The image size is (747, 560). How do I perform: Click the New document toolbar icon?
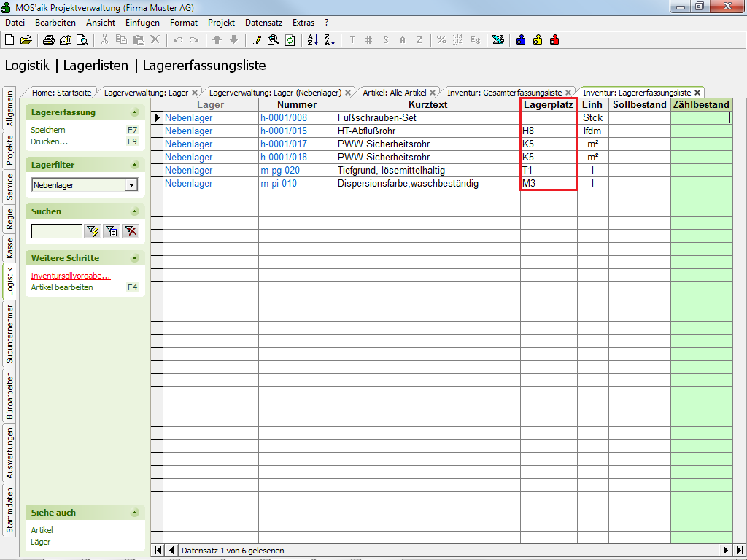pyautogui.click(x=9, y=41)
